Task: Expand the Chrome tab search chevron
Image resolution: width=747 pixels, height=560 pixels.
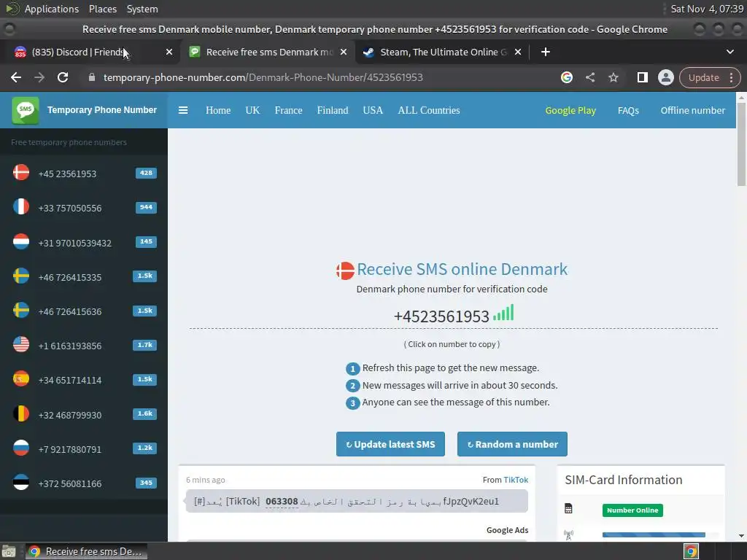Action: (729, 52)
